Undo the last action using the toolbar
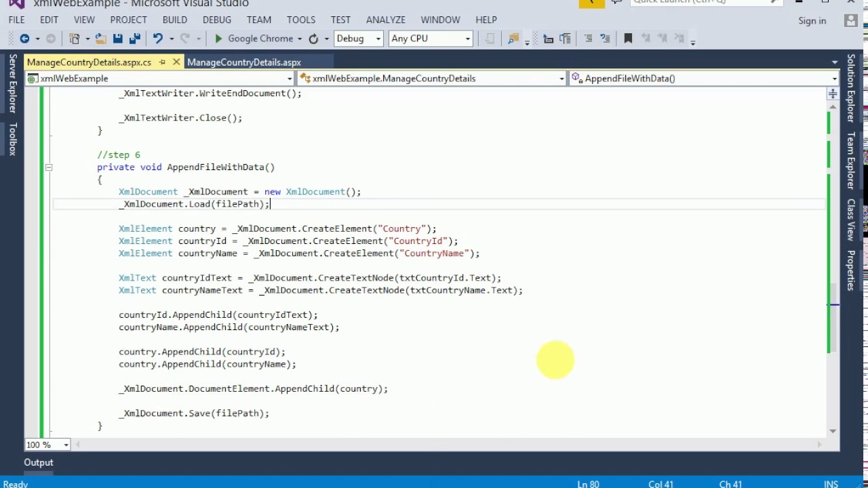This screenshot has height=488, width=868. (x=158, y=39)
